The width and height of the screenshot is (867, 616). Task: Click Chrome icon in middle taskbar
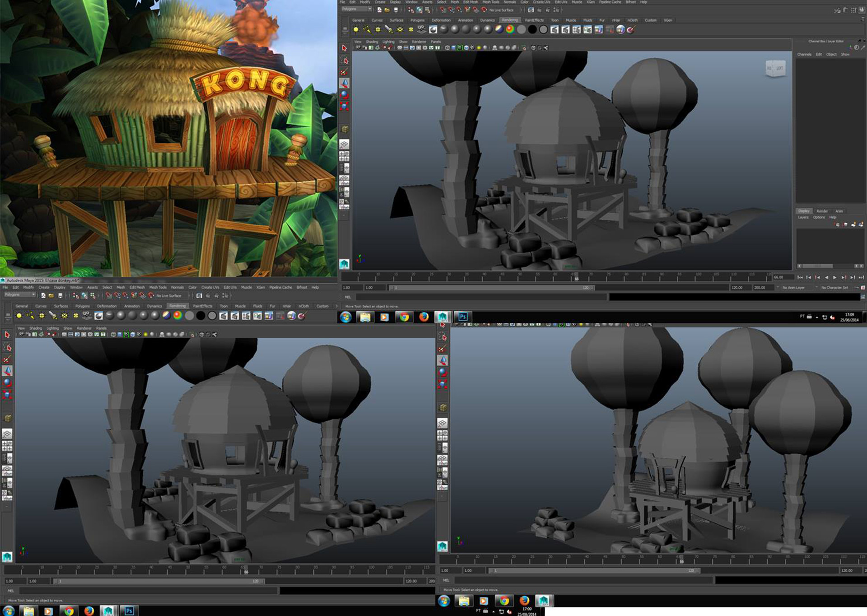tap(404, 317)
